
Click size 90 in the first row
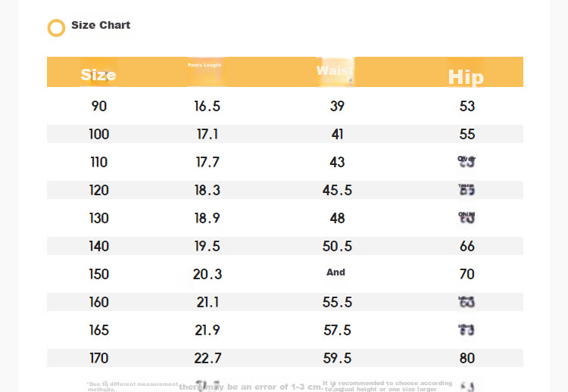[x=99, y=106]
